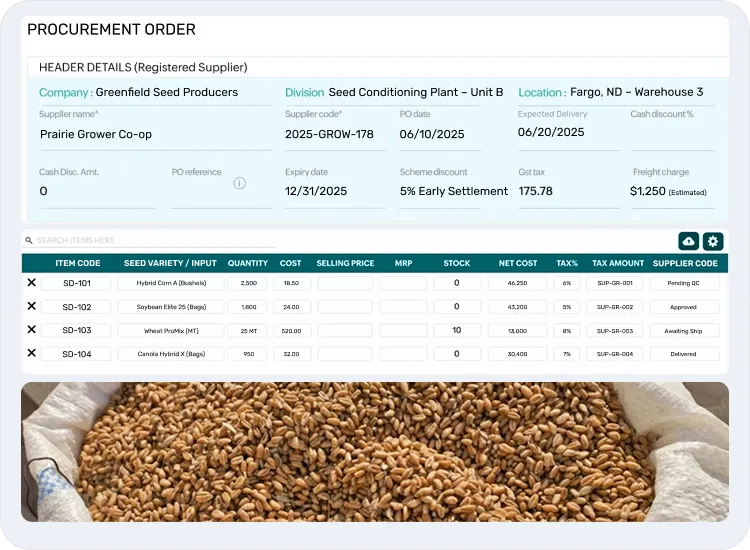Click the wheat grain image thumbnail

pos(375,451)
